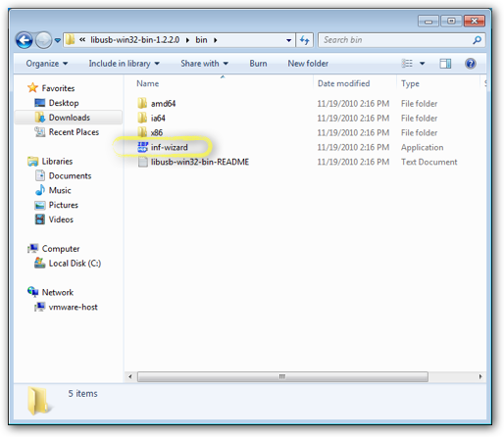Click the New folder button

(x=308, y=64)
